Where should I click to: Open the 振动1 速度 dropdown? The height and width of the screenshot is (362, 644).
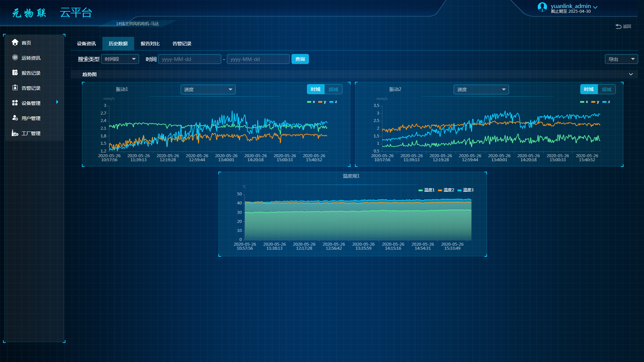click(208, 89)
